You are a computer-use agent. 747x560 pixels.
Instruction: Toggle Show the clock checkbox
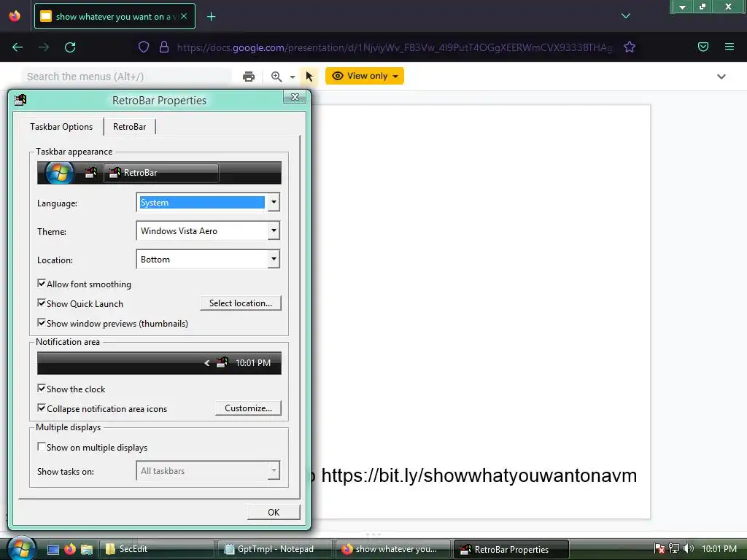pyautogui.click(x=42, y=388)
